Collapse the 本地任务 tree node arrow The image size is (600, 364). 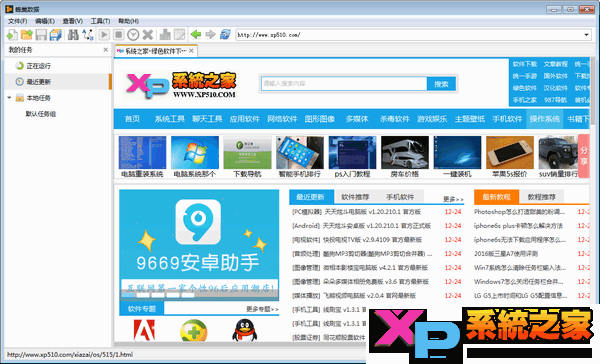pyautogui.click(x=9, y=98)
